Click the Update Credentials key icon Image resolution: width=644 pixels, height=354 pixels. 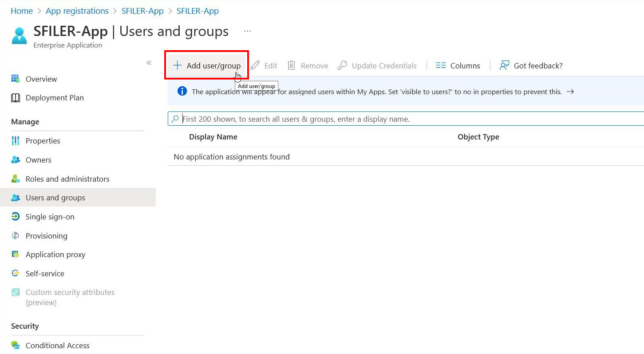(342, 65)
